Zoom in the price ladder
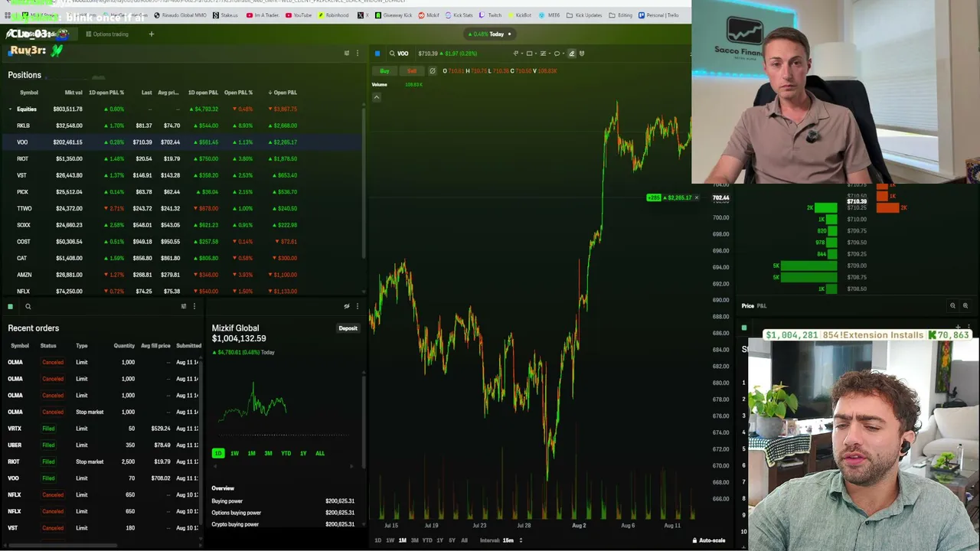The height and width of the screenshot is (551, 980). point(965,306)
